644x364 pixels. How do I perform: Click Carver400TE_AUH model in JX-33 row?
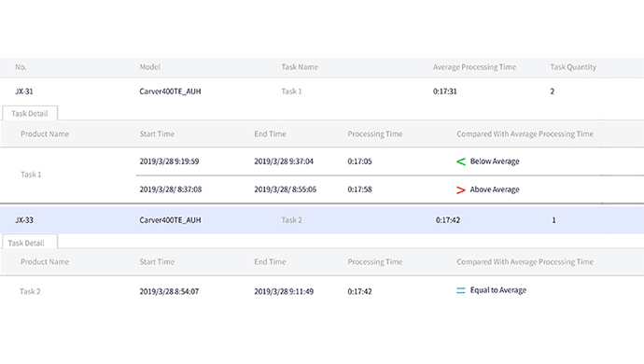point(170,220)
